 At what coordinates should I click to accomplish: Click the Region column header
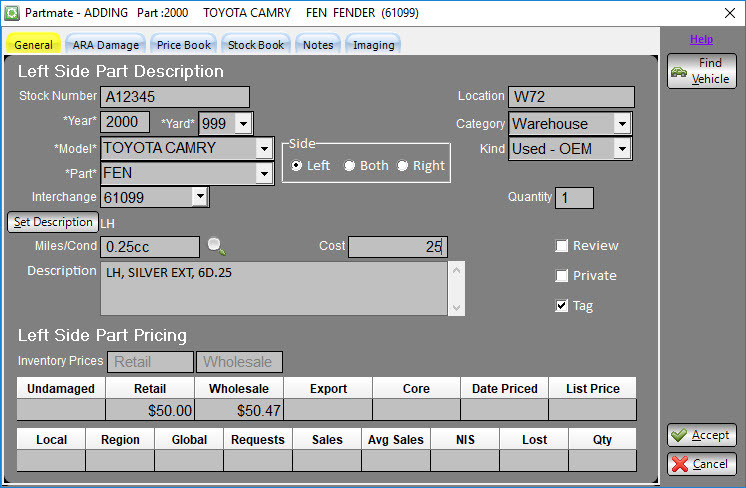click(120, 439)
